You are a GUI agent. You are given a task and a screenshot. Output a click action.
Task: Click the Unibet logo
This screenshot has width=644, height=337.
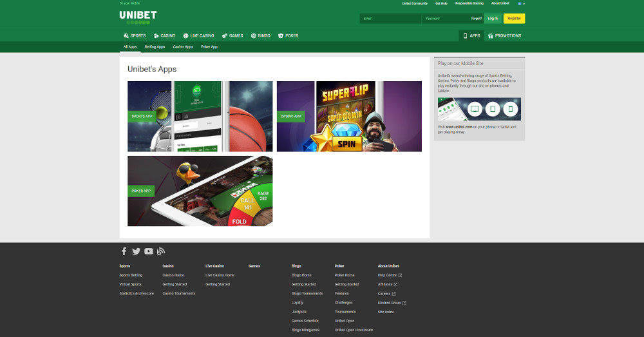[138, 17]
